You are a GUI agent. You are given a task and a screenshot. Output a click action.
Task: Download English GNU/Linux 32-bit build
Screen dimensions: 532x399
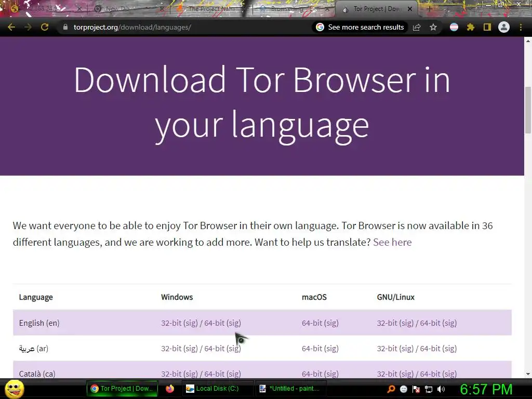387,323
